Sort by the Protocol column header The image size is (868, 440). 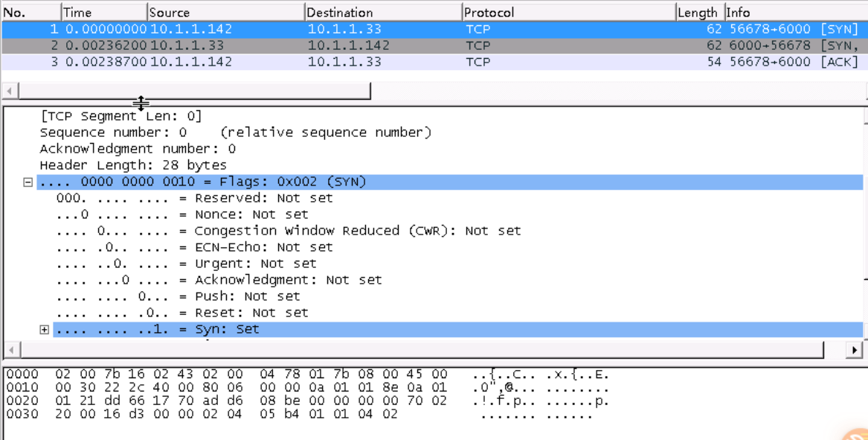[568, 12]
